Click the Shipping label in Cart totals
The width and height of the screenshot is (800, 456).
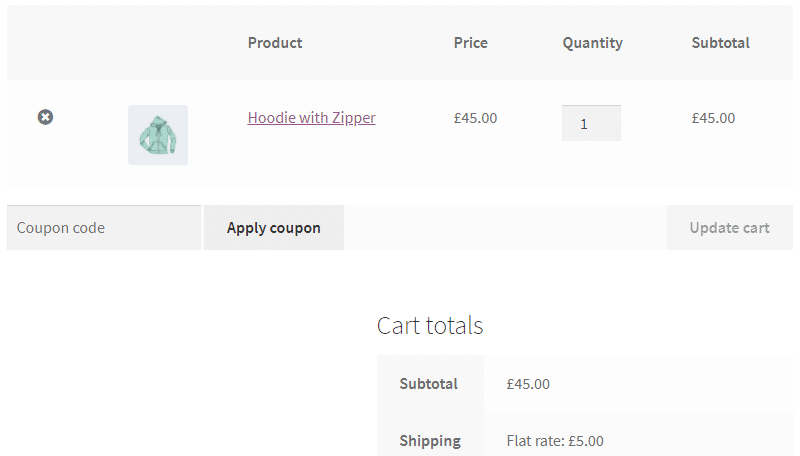coord(430,441)
